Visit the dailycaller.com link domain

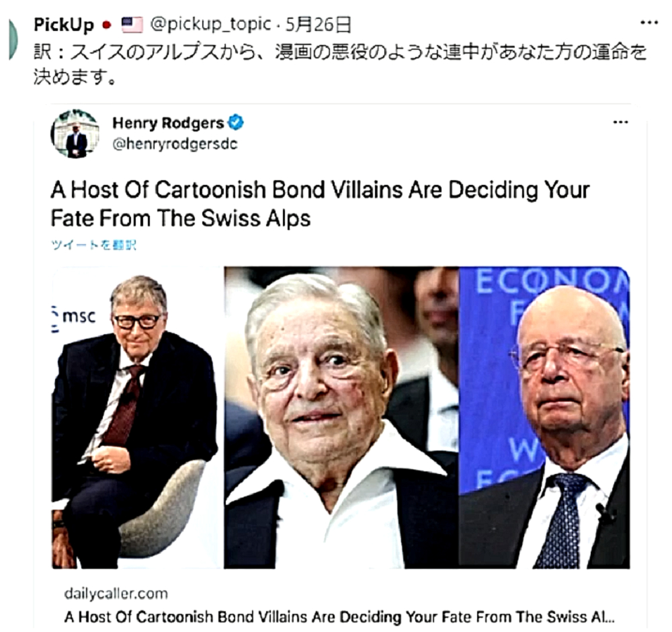116,594
